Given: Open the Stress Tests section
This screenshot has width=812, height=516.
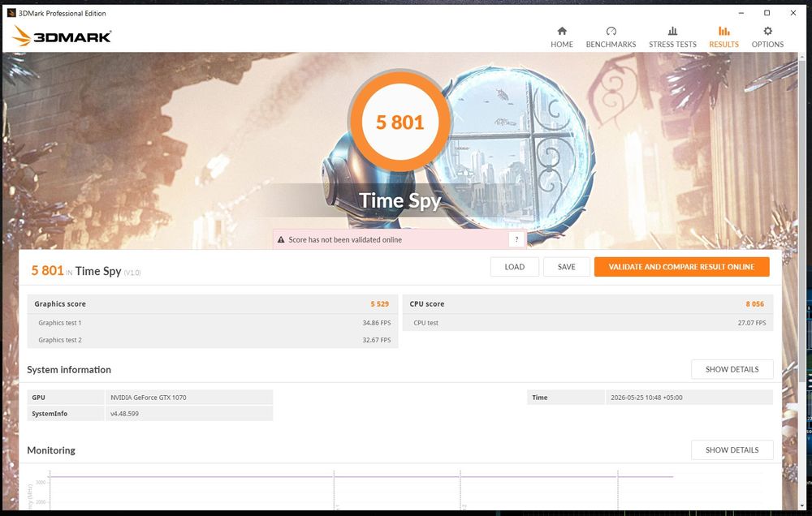Looking at the screenshot, I should (672, 37).
